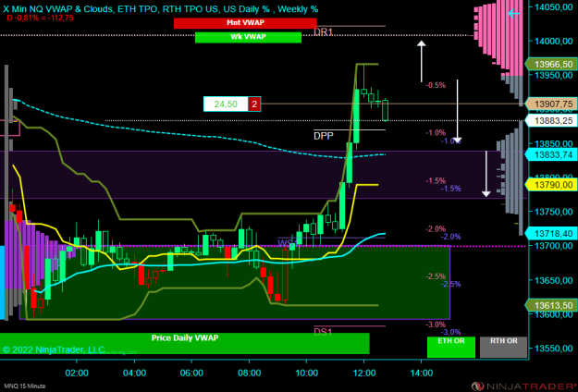The width and height of the screenshot is (578, 392).
Task: Select the 24,50 profit label box
Action: click(x=226, y=104)
